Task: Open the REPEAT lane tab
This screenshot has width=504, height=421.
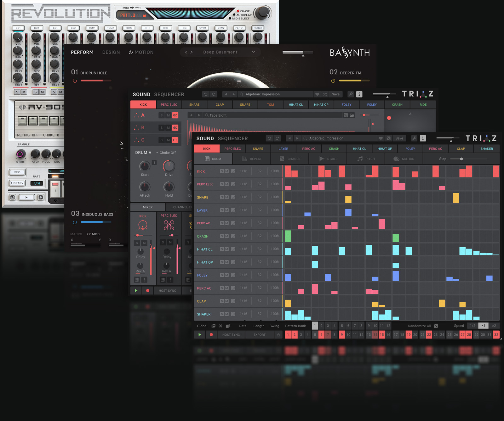Action: (251, 159)
